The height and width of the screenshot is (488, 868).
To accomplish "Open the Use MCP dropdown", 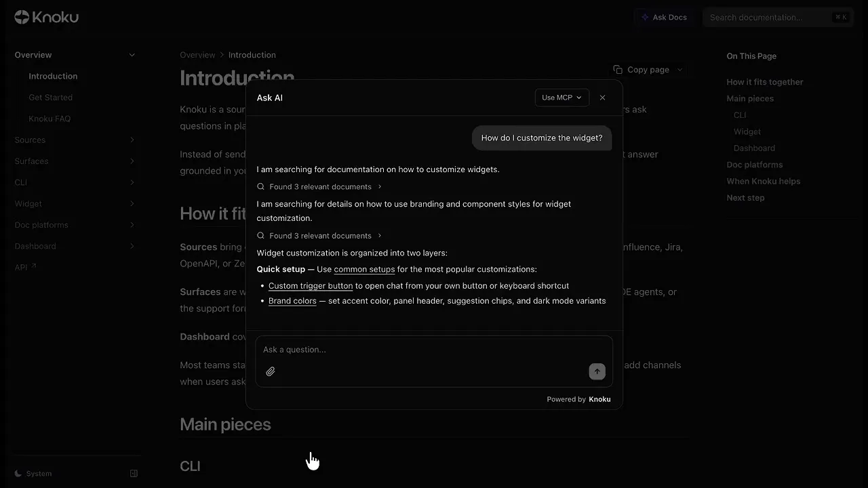I will pos(561,98).
